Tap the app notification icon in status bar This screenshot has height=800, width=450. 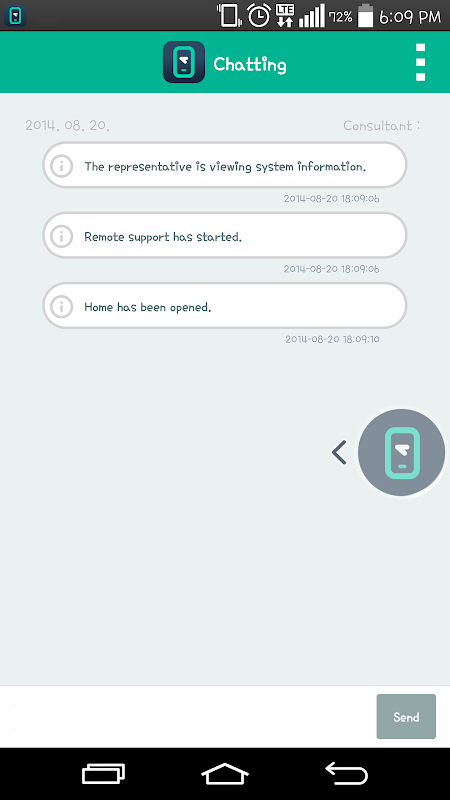(x=15, y=16)
